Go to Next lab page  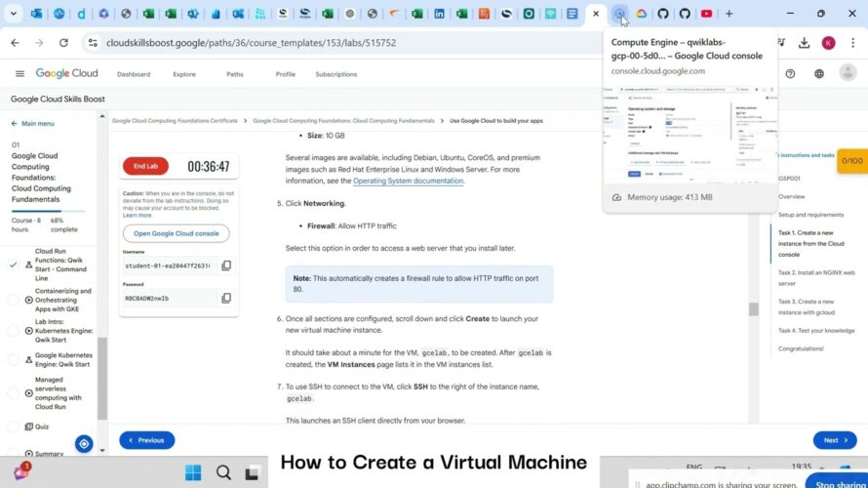click(x=835, y=440)
